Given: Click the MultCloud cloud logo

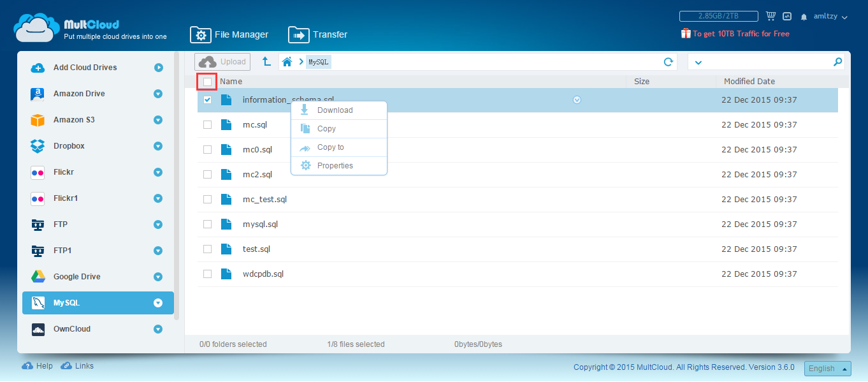Looking at the screenshot, I should 37,27.
